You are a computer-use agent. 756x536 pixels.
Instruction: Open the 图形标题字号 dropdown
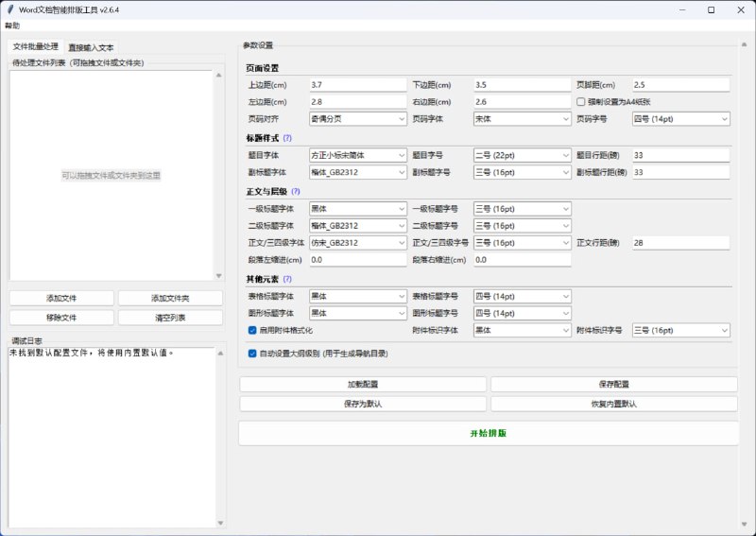523,313
